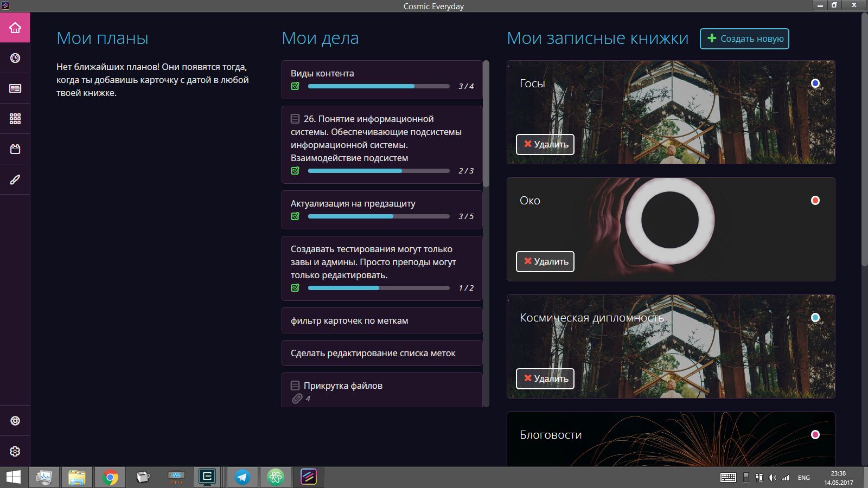Click the Cosmic Everyday taskbar icon
The height and width of the screenshot is (488, 868).
pos(309,477)
